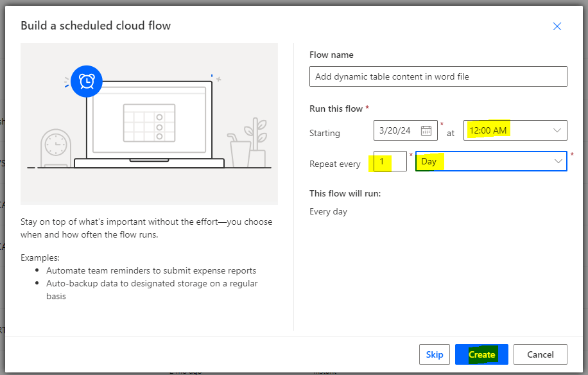Click the desk clock illustration

55,148
